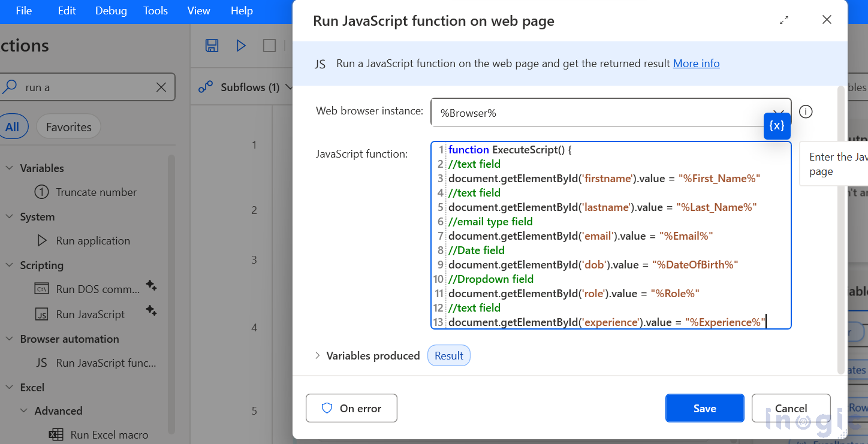Click the Result variable pill
The image size is (868, 444).
click(448, 355)
